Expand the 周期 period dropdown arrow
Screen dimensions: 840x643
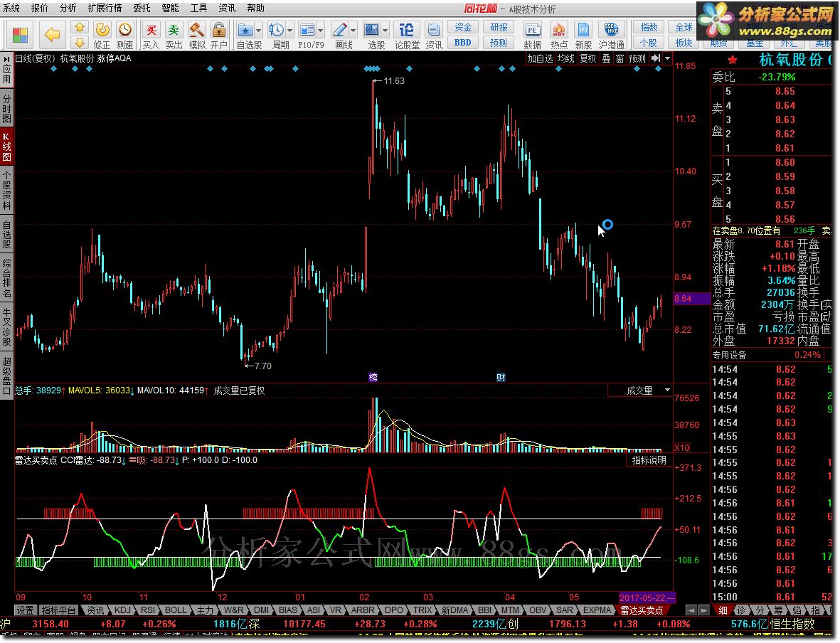(289, 30)
